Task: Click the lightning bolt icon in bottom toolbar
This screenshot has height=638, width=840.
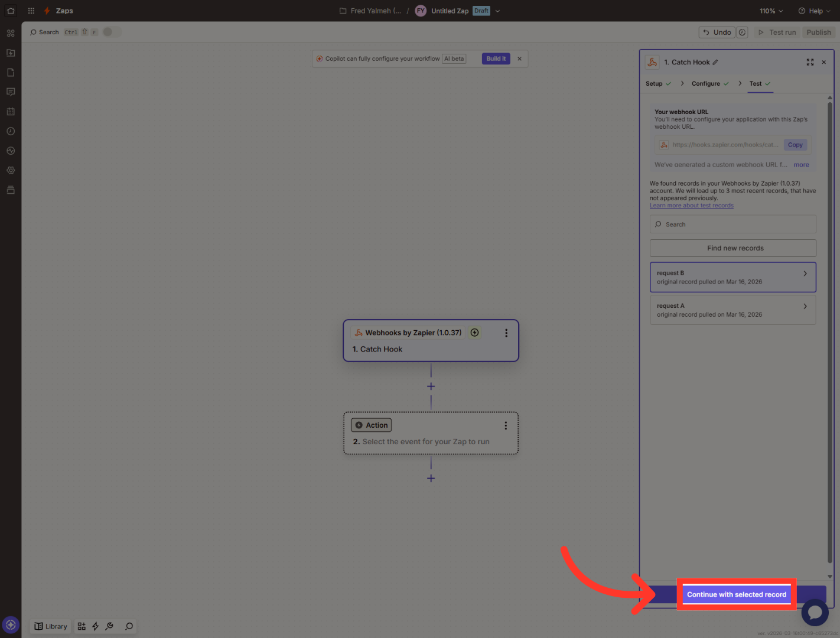Action: (95, 626)
